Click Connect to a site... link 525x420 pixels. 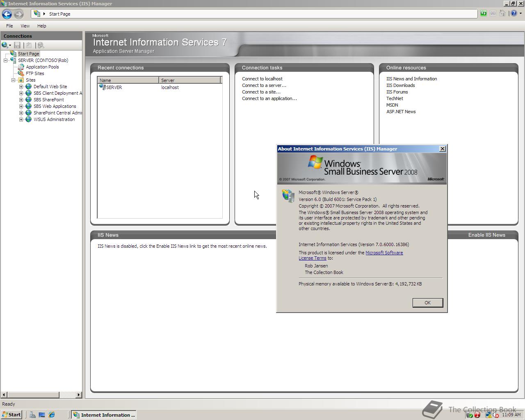pyautogui.click(x=261, y=92)
